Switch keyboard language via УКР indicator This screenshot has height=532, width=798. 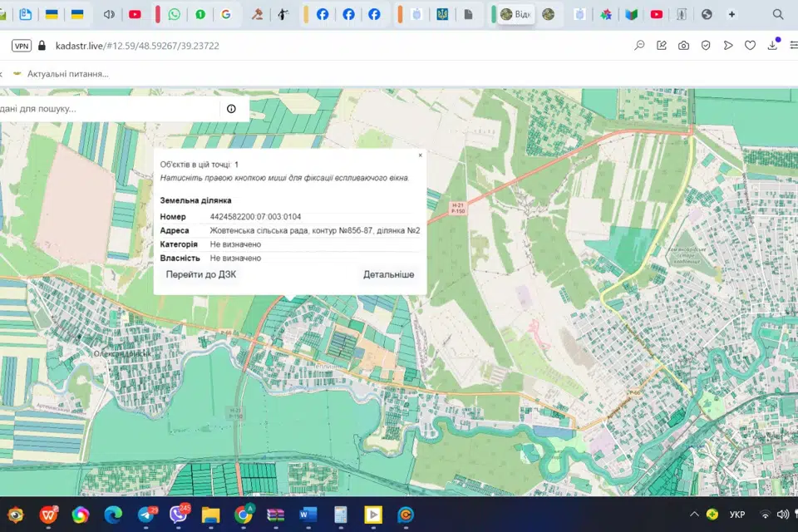point(736,515)
